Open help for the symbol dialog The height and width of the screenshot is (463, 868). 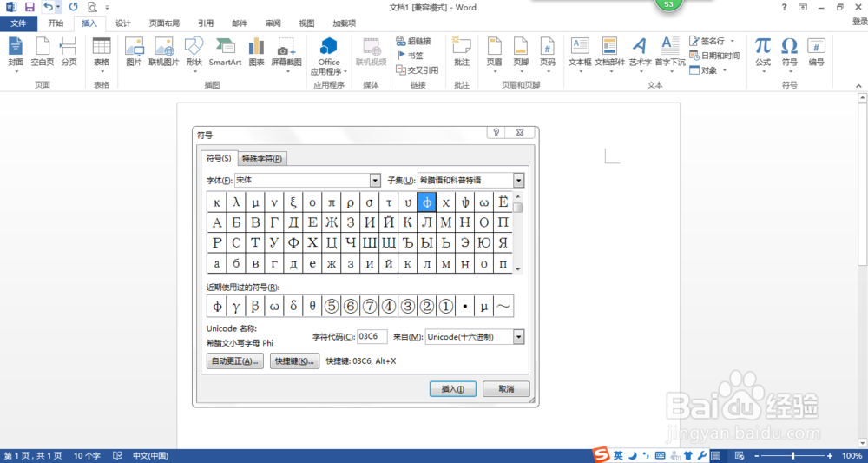point(496,132)
